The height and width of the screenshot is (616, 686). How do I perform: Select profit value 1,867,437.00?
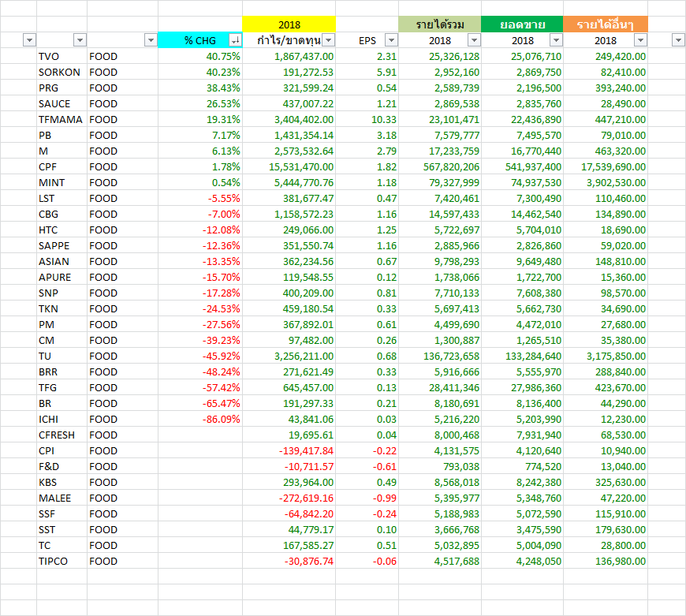[x=289, y=57]
